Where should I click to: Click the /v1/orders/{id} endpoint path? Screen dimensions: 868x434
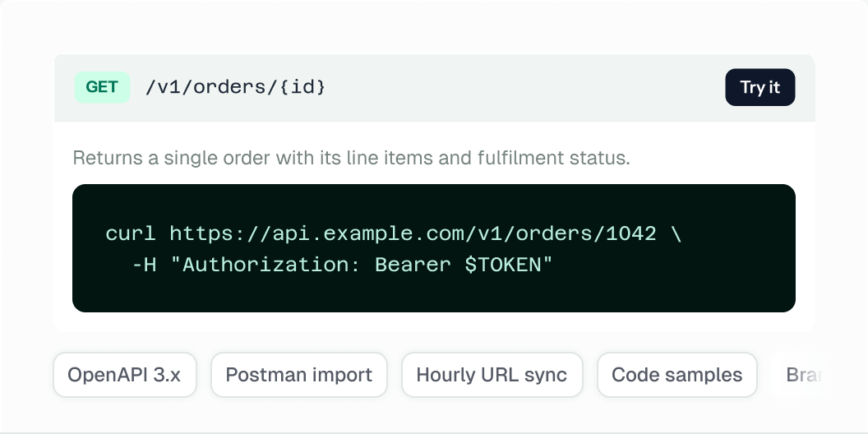[235, 87]
